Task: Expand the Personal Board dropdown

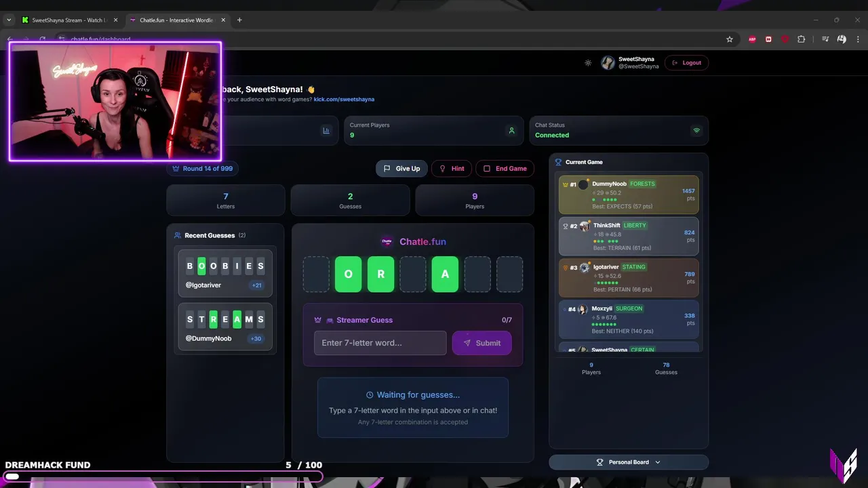Action: click(x=629, y=462)
